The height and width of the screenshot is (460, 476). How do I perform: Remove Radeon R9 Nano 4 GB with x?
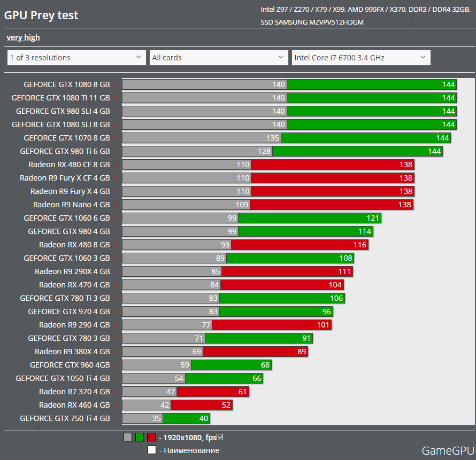(115, 205)
